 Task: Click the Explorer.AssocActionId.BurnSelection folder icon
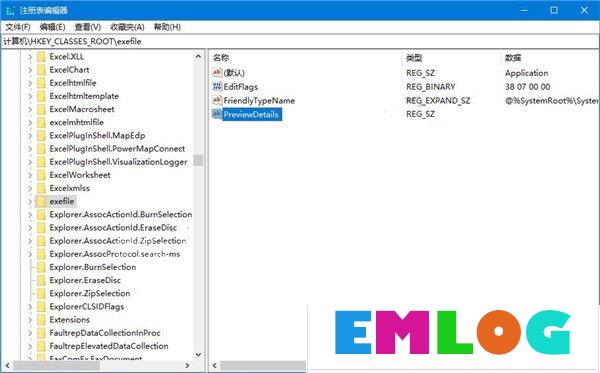coord(41,215)
